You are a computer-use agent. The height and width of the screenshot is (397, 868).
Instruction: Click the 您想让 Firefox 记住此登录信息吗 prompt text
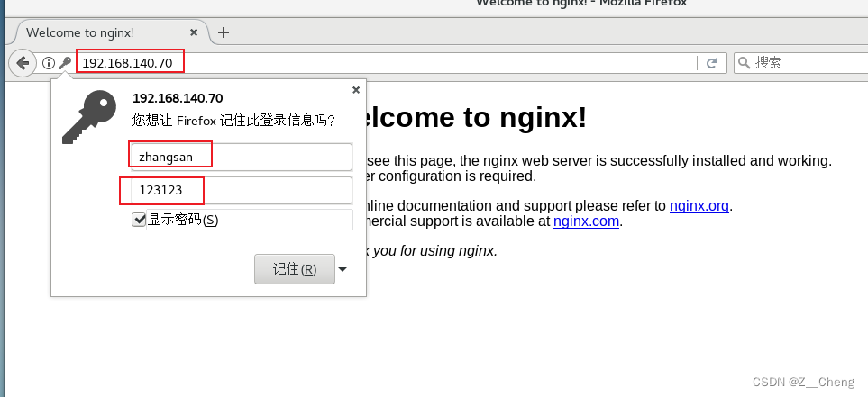click(233, 120)
